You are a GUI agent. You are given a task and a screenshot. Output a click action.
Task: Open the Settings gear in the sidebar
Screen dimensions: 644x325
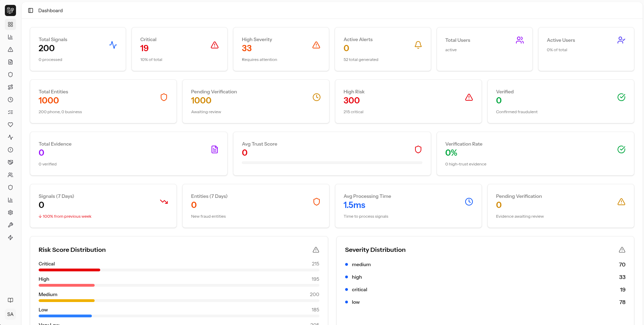coord(10,212)
